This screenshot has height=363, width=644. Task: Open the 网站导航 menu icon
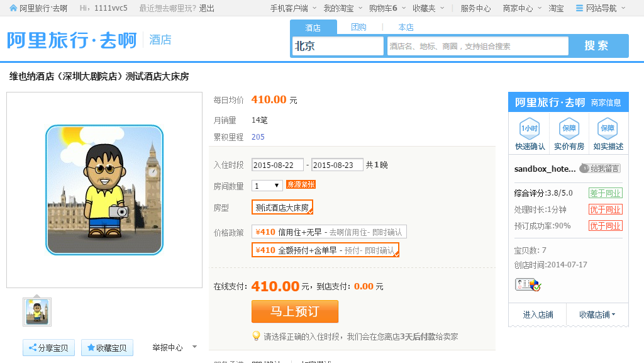pyautogui.click(x=579, y=8)
